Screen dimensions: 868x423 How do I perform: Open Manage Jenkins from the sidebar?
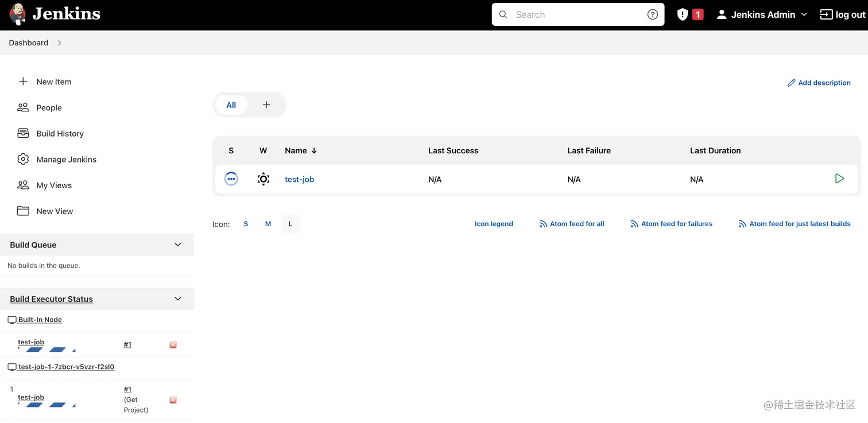[x=67, y=159]
